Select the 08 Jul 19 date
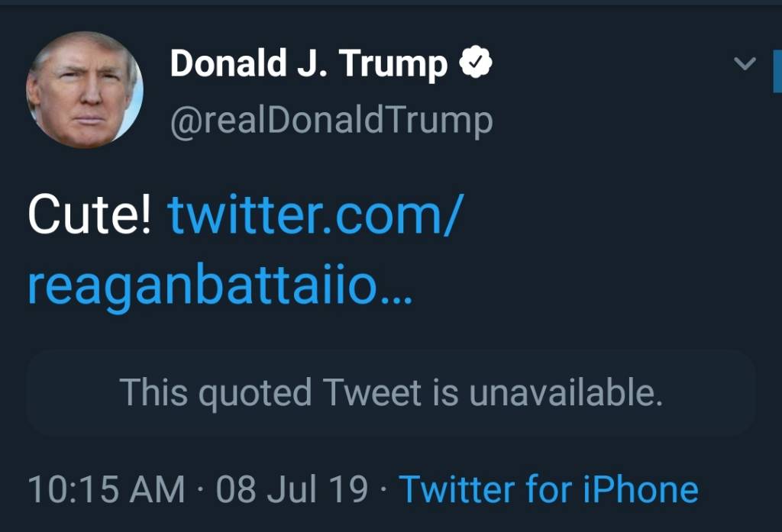 point(292,489)
